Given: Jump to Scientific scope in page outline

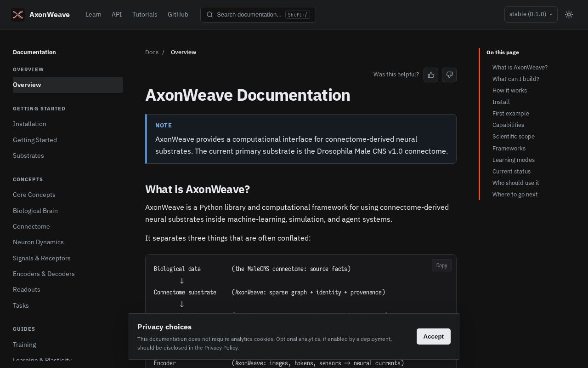Looking at the screenshot, I should (x=513, y=136).
